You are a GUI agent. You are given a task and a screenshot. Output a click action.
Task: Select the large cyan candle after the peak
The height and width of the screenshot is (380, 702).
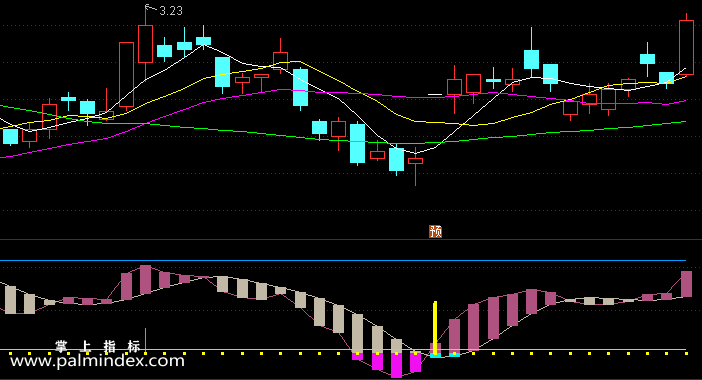[x=223, y=72]
